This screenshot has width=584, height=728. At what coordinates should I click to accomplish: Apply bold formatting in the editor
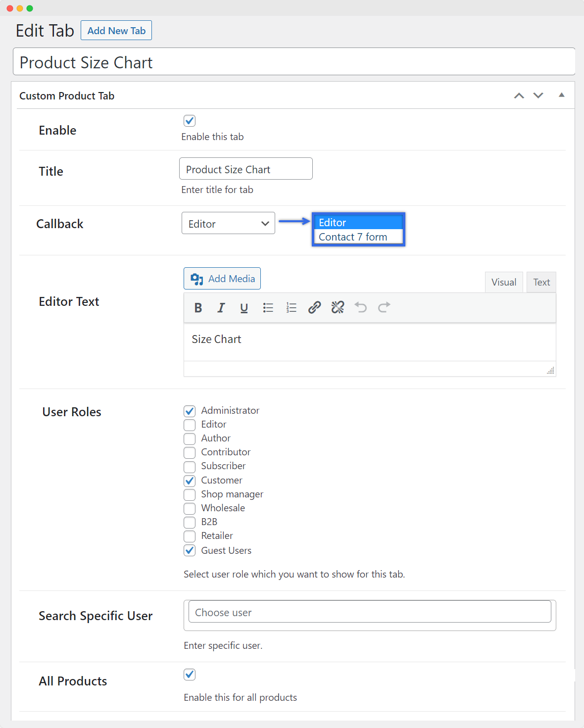tap(198, 308)
